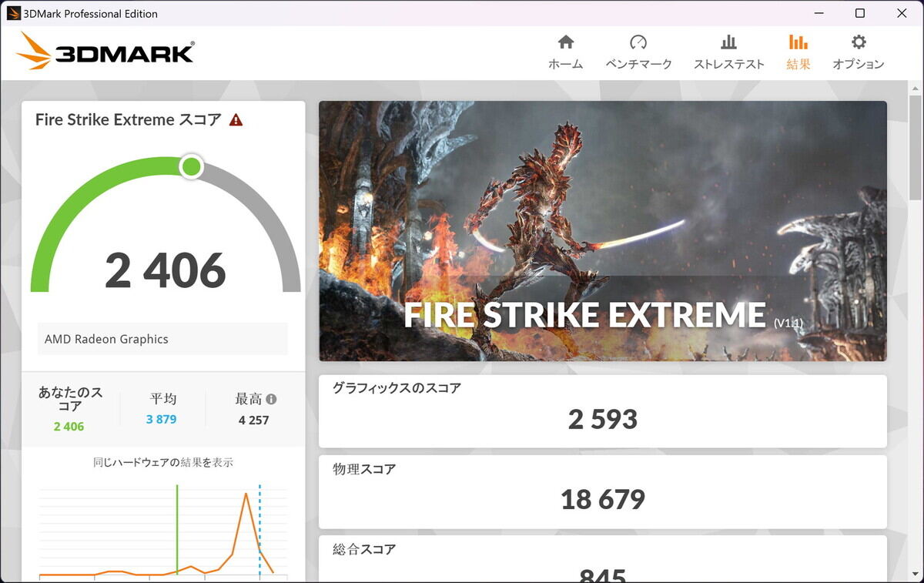
Task: Click the AMD Radeon Graphics field
Action: 162,339
